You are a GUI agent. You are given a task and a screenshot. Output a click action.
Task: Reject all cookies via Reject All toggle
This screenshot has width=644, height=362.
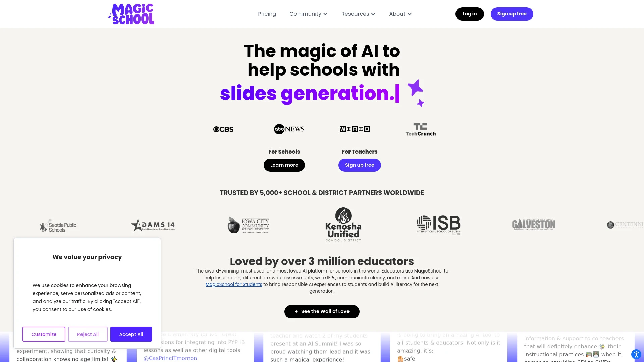coord(88,334)
